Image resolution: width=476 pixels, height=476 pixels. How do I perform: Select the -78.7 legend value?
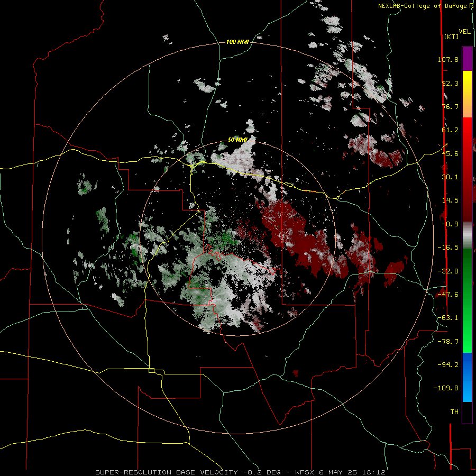448,342
